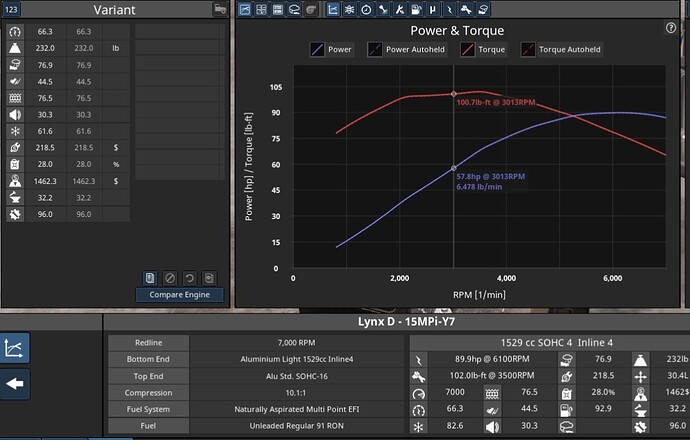The width and height of the screenshot is (690, 440).
Task: Switch to the stacked table view icon
Action: coord(278,9)
